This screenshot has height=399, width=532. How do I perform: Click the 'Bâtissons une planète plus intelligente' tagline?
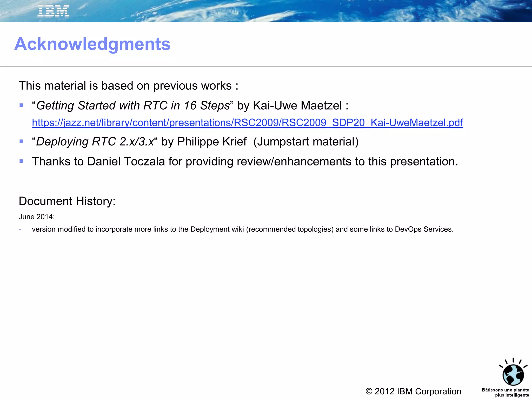pyautogui.click(x=505, y=393)
